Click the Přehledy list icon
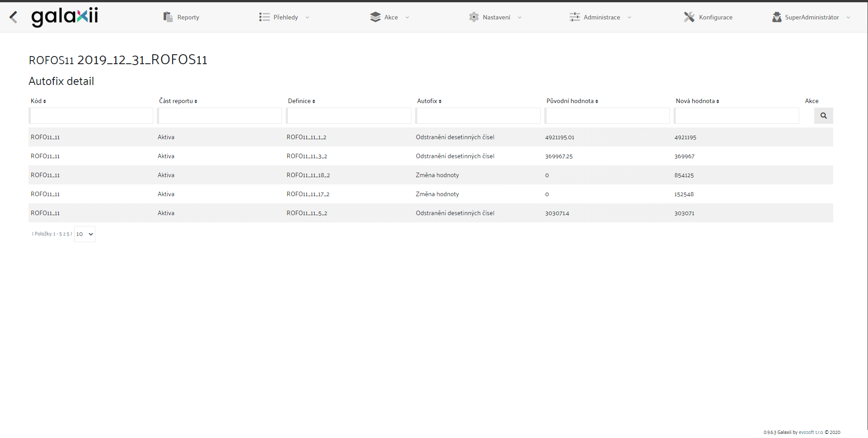868x438 pixels. [x=264, y=17]
